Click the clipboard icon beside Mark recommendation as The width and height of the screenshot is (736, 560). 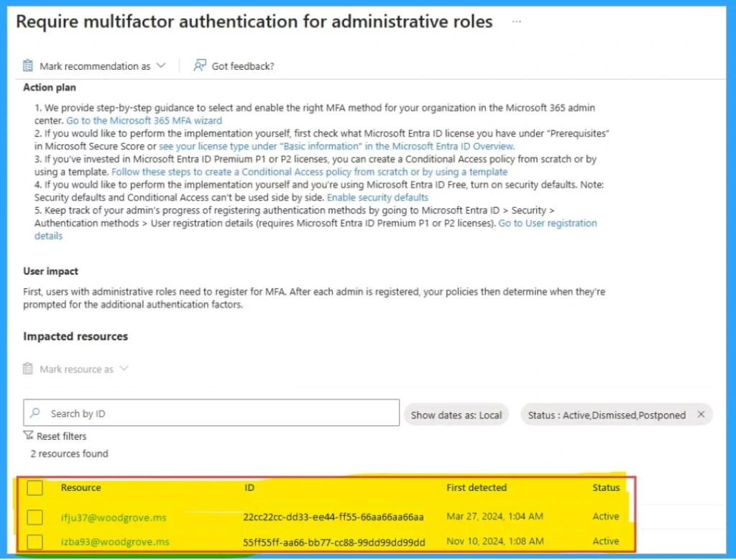click(28, 65)
